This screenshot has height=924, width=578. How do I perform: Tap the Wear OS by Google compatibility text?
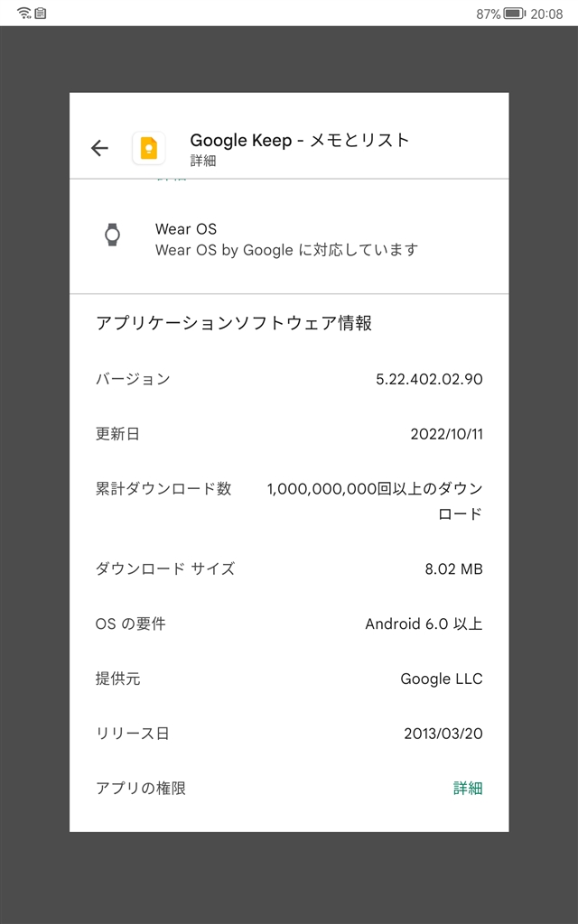click(286, 250)
